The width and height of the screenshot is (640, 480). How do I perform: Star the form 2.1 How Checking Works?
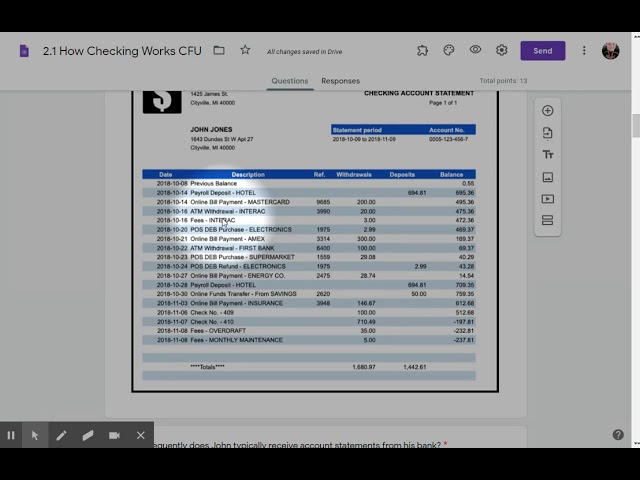245,50
